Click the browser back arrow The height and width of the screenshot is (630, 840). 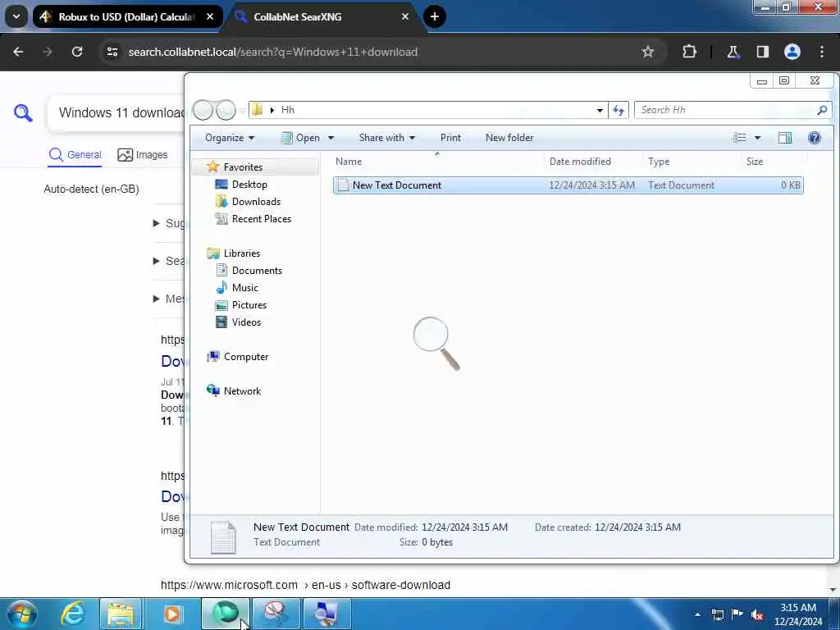click(x=18, y=52)
